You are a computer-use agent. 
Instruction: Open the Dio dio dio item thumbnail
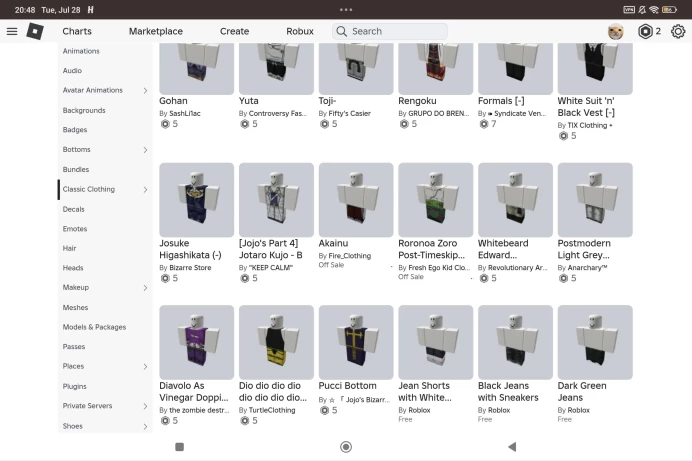pyautogui.click(x=276, y=342)
